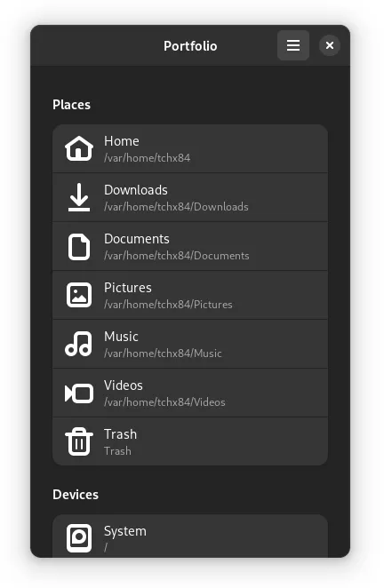Open the Trash place label
Screen dimensions: 384x588
point(121,434)
